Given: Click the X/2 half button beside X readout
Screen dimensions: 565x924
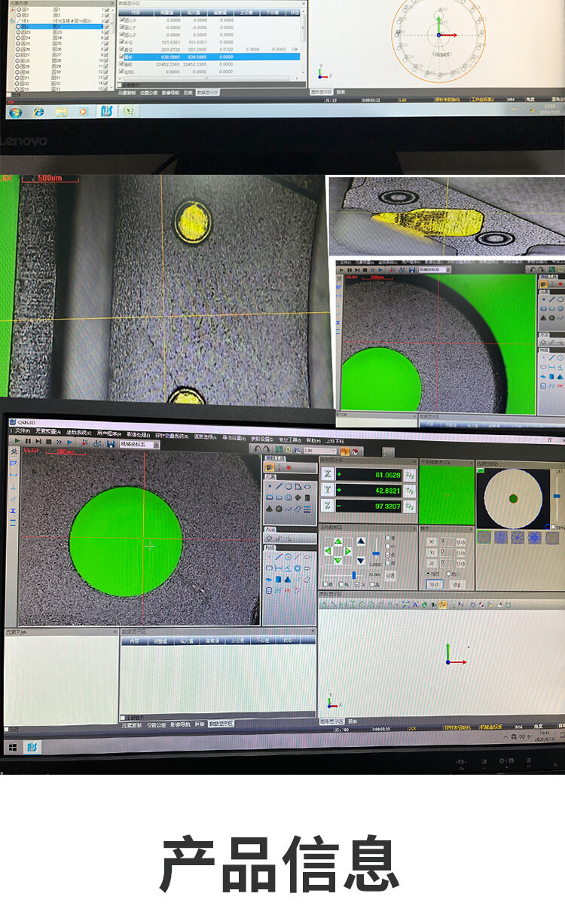Looking at the screenshot, I should pyautogui.click(x=409, y=474).
